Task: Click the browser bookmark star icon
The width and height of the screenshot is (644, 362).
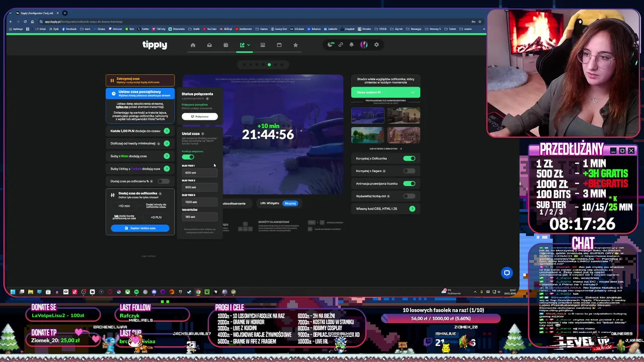Action: tap(480, 22)
